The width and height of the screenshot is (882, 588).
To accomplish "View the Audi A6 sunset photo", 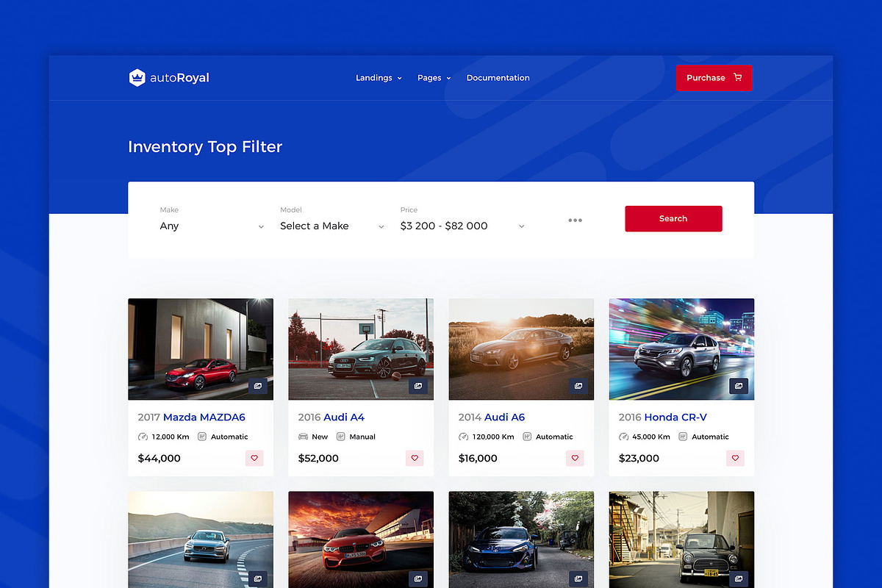I will coord(521,349).
